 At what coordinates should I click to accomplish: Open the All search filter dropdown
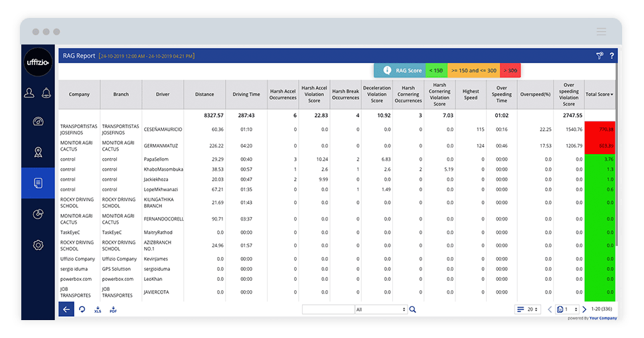pos(381,309)
